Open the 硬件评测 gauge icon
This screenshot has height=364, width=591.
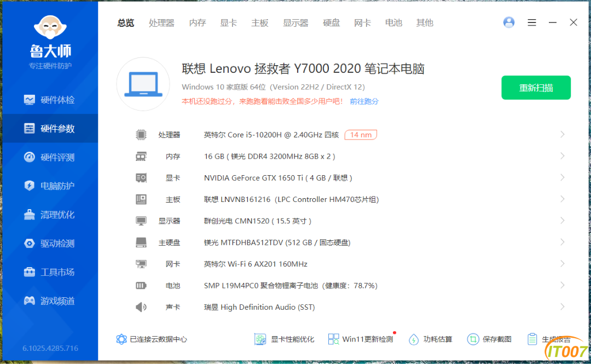(30, 157)
